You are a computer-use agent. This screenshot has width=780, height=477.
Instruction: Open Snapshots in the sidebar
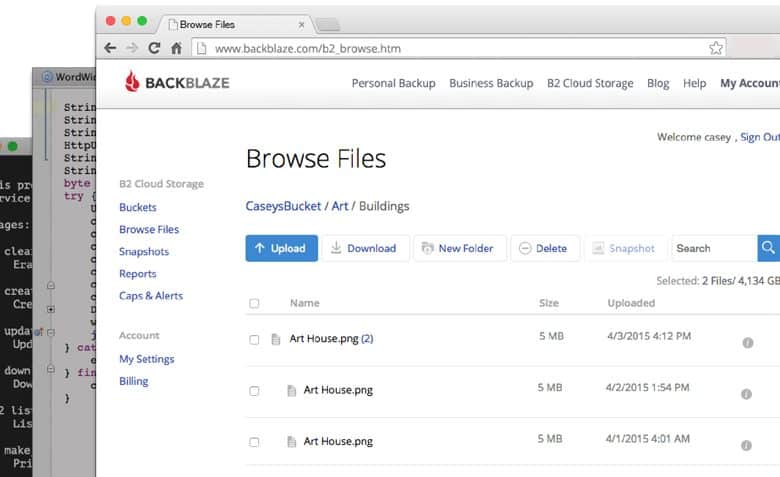coord(144,251)
